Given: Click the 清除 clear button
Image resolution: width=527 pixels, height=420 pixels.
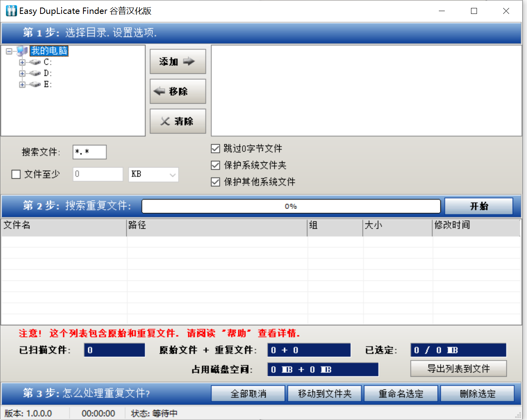Looking at the screenshot, I should pos(178,121).
